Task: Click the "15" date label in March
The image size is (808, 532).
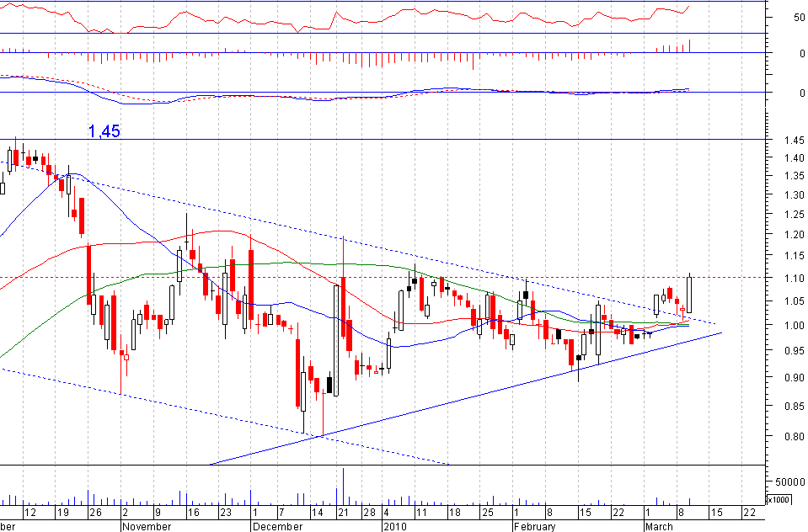Action: point(716,513)
